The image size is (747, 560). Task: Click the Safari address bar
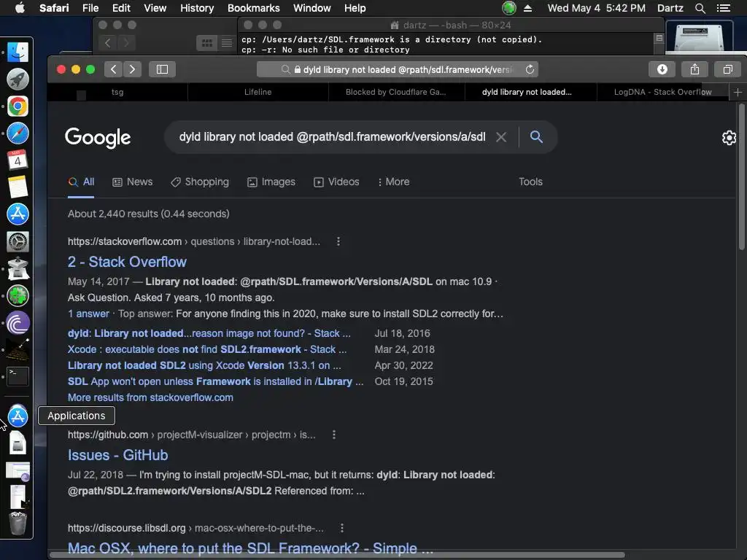[x=398, y=69]
